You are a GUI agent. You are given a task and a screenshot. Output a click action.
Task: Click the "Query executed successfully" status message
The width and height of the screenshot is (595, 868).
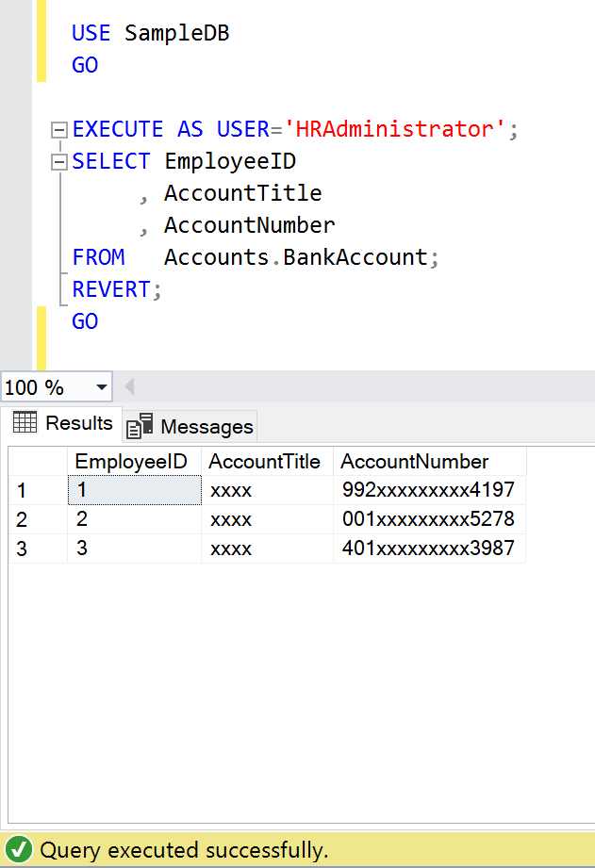pos(184,849)
